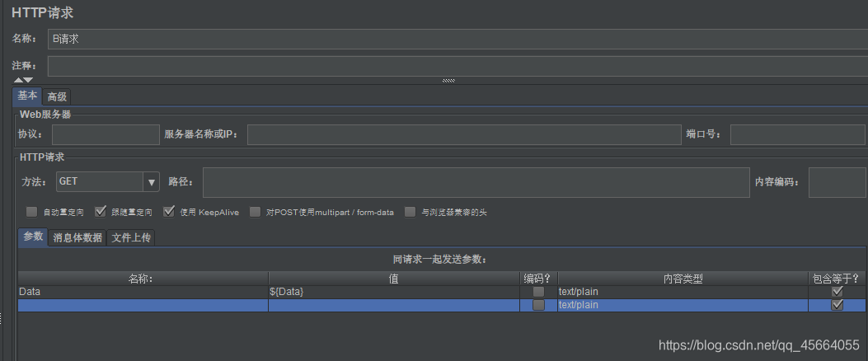The image size is (868, 361).
Task: Click the 包含等于? column header
Action: point(837,279)
